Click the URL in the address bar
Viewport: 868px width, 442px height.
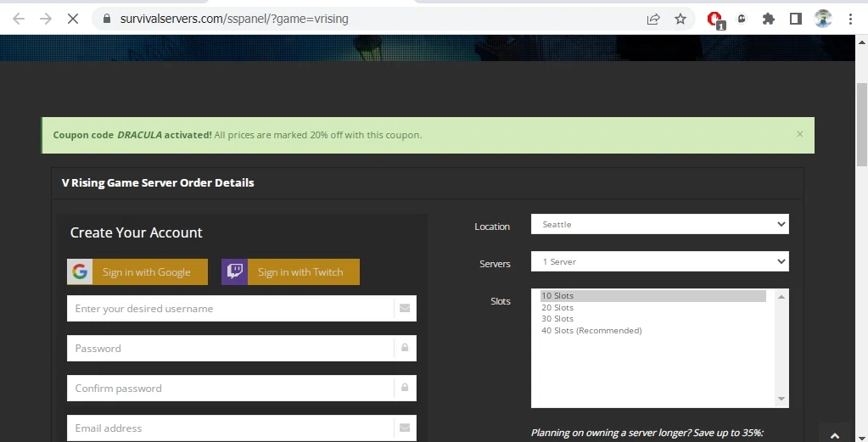(234, 19)
